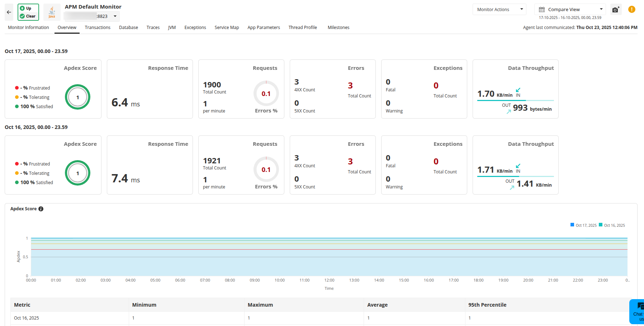Click the APM Default Monitor title
Viewport: 644px width, 326px height.
(x=93, y=7)
